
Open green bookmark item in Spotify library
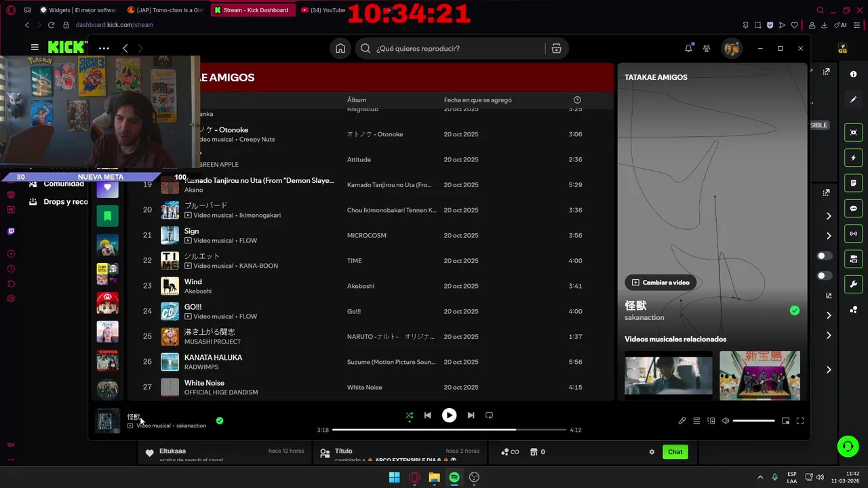click(x=107, y=216)
